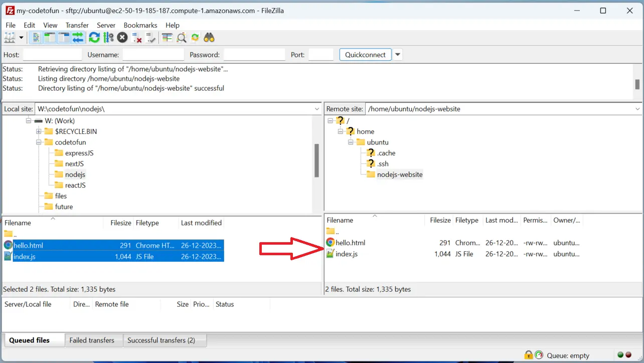Select the future folder in local tree

point(64,207)
